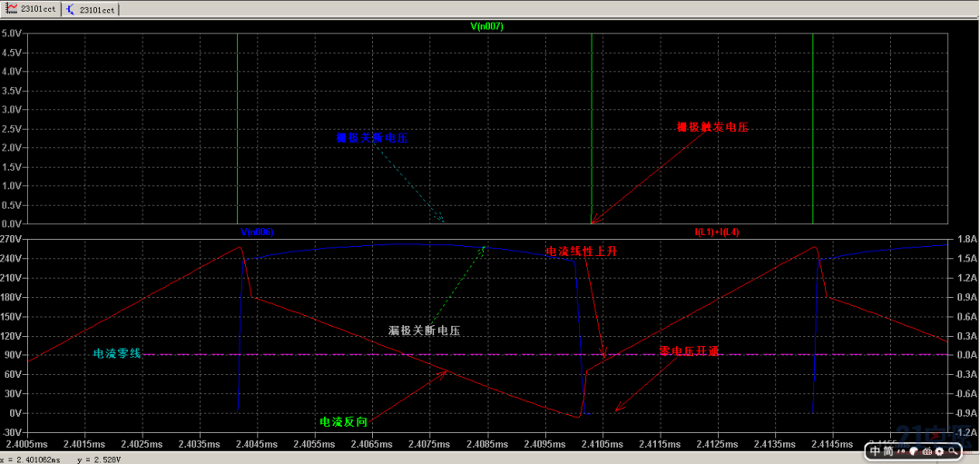
Task: Select the 栅极触发电压 annotation text
Action: pos(713,127)
